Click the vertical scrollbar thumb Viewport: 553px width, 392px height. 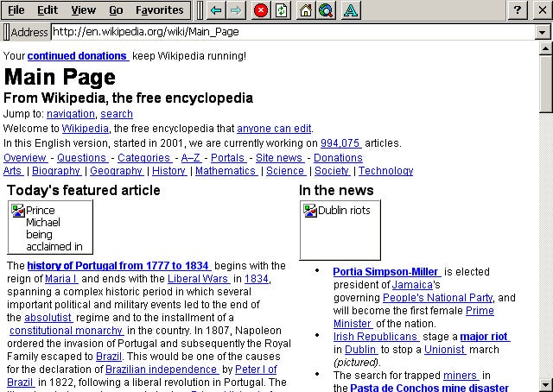545,84
